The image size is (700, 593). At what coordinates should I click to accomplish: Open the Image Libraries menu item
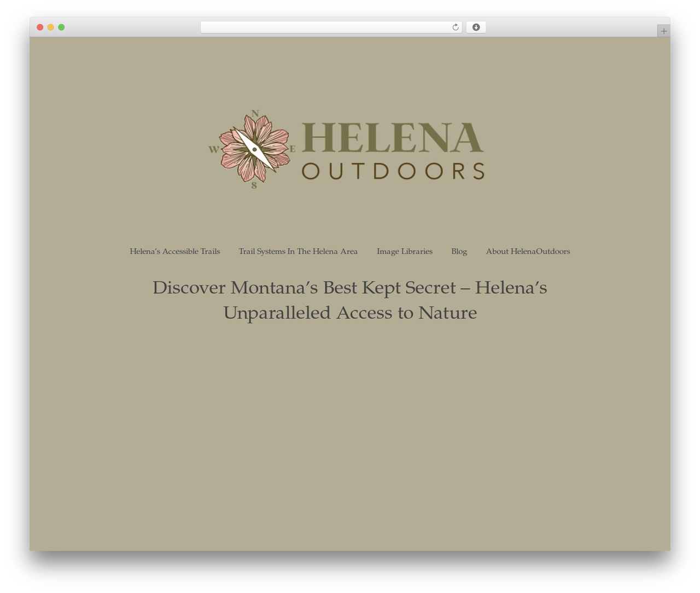pos(405,251)
